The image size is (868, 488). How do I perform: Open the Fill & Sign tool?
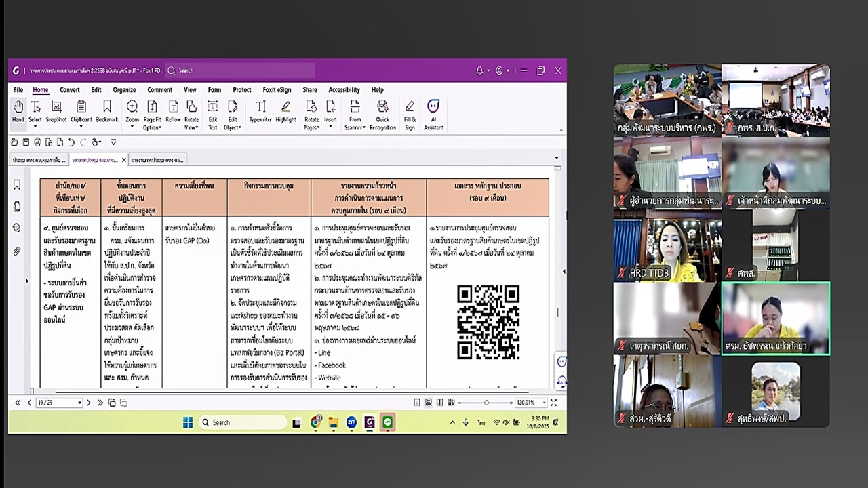click(x=410, y=113)
